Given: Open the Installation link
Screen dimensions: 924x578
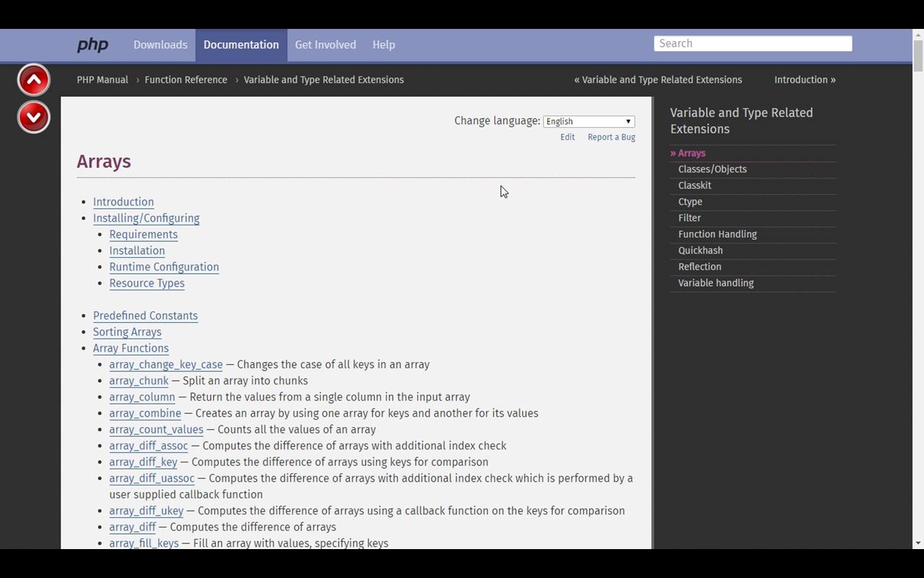Looking at the screenshot, I should 137,251.
